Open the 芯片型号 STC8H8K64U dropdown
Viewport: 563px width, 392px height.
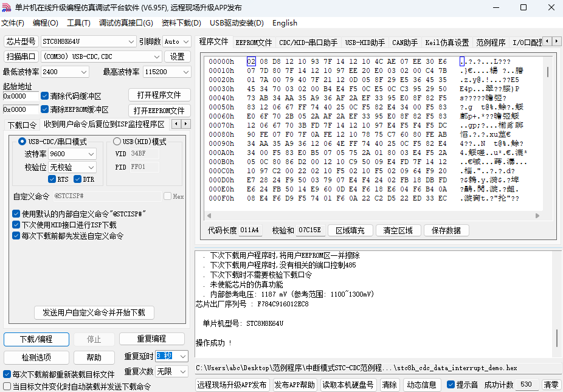coord(88,42)
